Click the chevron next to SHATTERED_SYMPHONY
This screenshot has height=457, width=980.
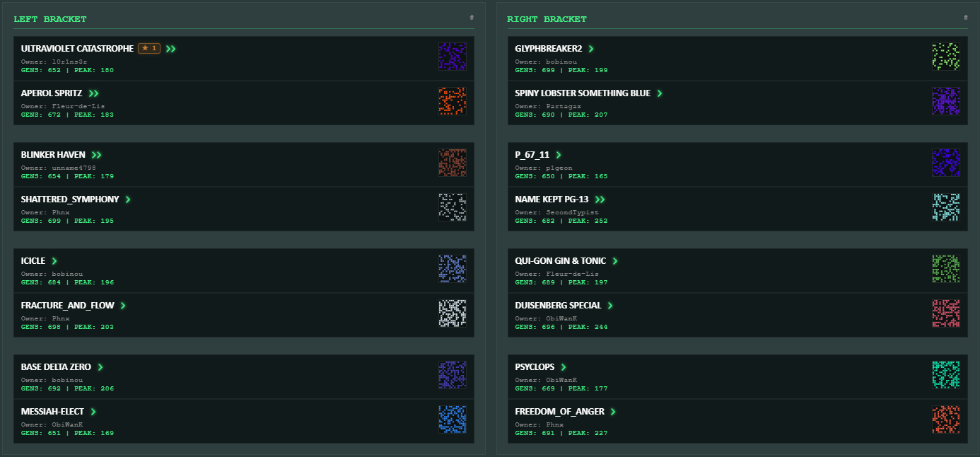(x=128, y=199)
